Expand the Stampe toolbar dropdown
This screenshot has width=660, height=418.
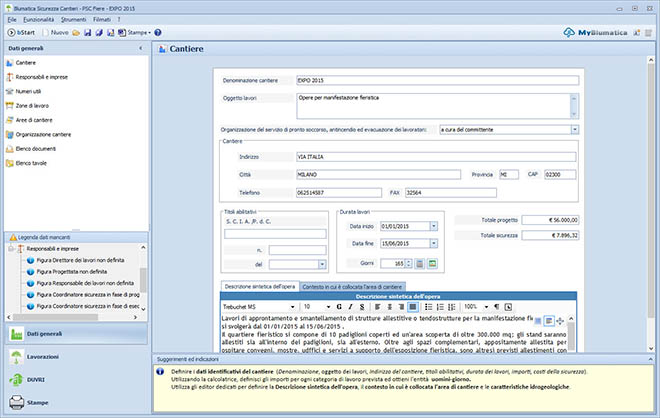point(149,33)
